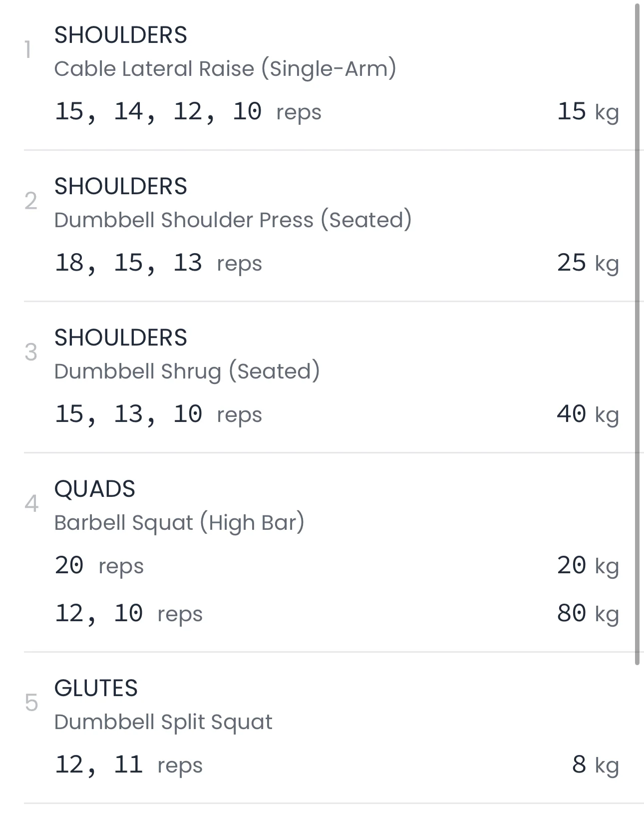
Task: Click the 20 kg warm-up squat weight
Action: click(588, 566)
